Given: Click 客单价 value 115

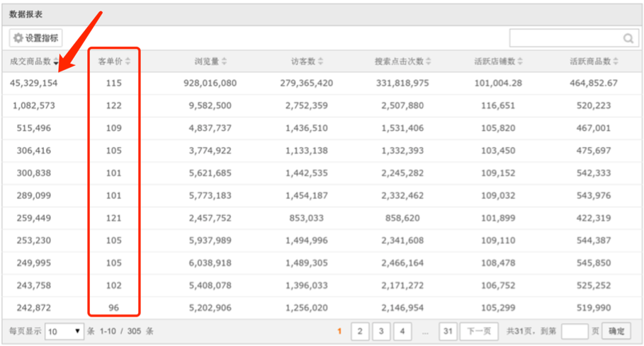Looking at the screenshot, I should [114, 83].
